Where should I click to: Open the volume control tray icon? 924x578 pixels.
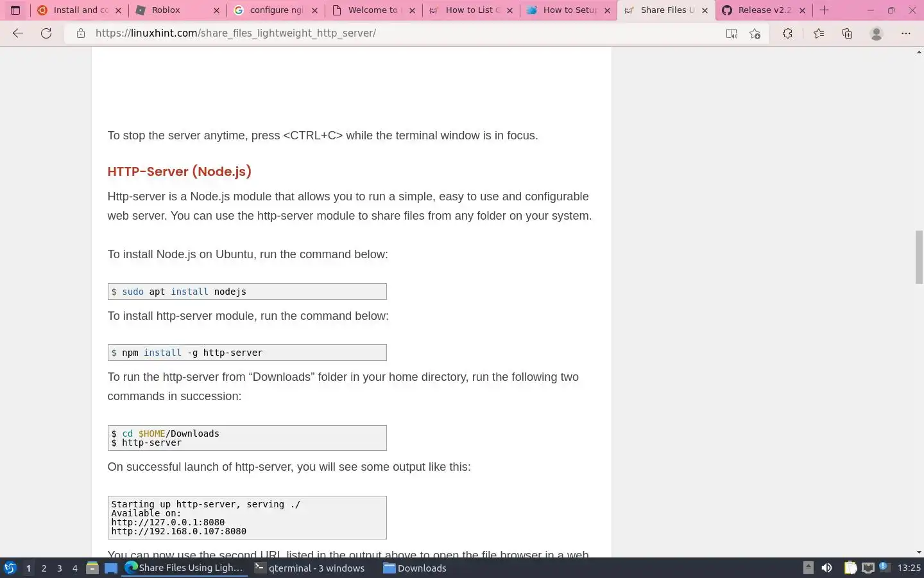coord(827,568)
